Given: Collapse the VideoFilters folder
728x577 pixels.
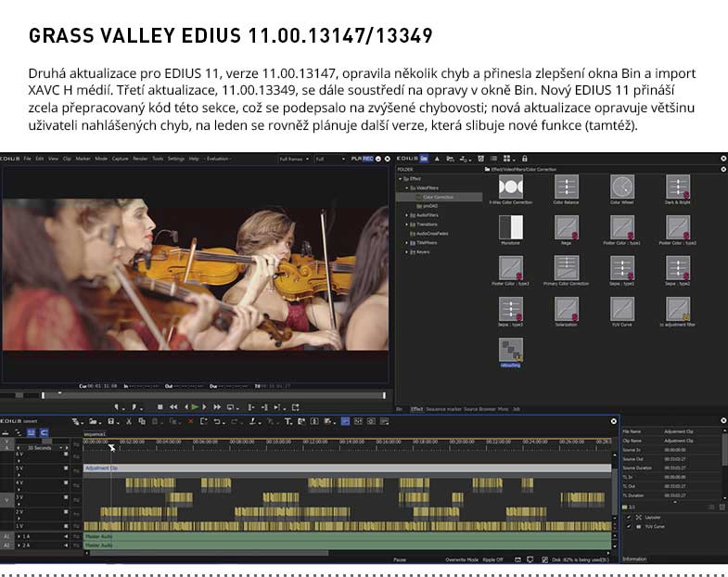Looking at the screenshot, I should click(x=407, y=187).
